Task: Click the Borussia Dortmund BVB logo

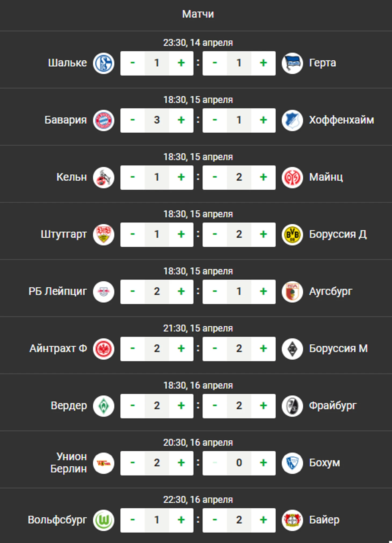Action: pos(292,235)
